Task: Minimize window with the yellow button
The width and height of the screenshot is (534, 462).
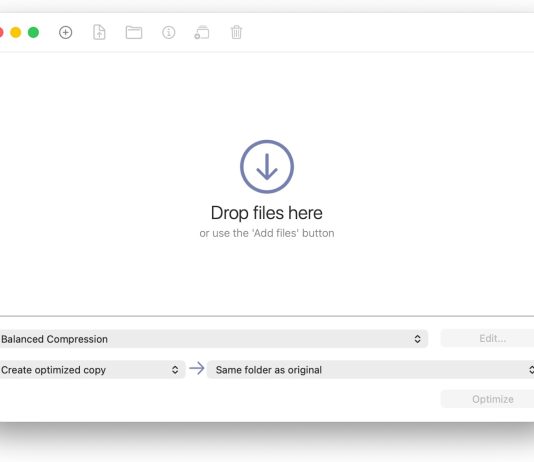Action: tap(16, 32)
